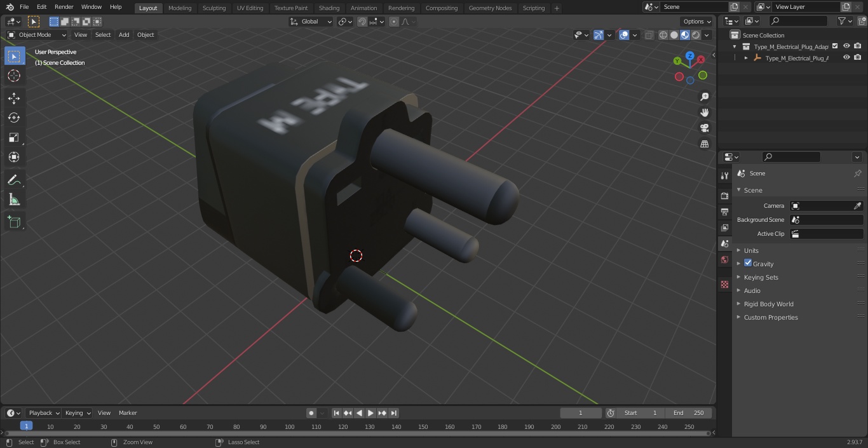Toggle X-ray mode
The width and height of the screenshot is (868, 448).
click(649, 35)
